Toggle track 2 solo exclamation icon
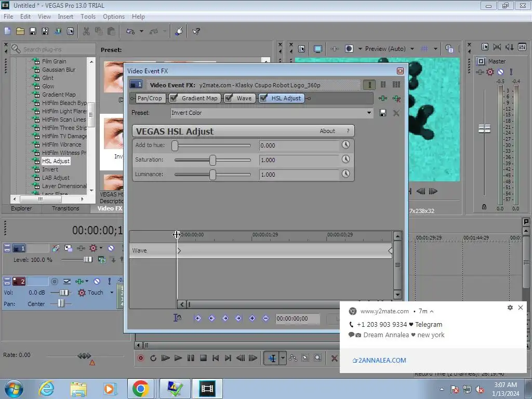 pos(109,281)
